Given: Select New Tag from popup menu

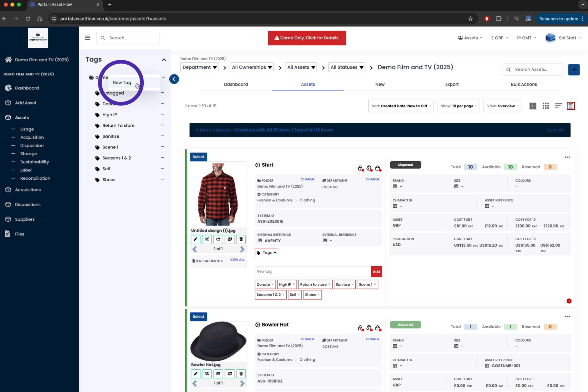Looking at the screenshot, I should tap(122, 82).
